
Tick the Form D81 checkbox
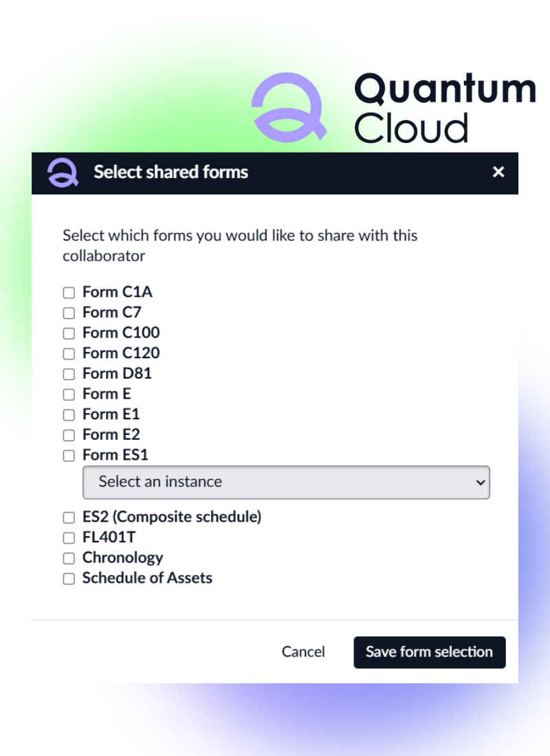click(69, 375)
